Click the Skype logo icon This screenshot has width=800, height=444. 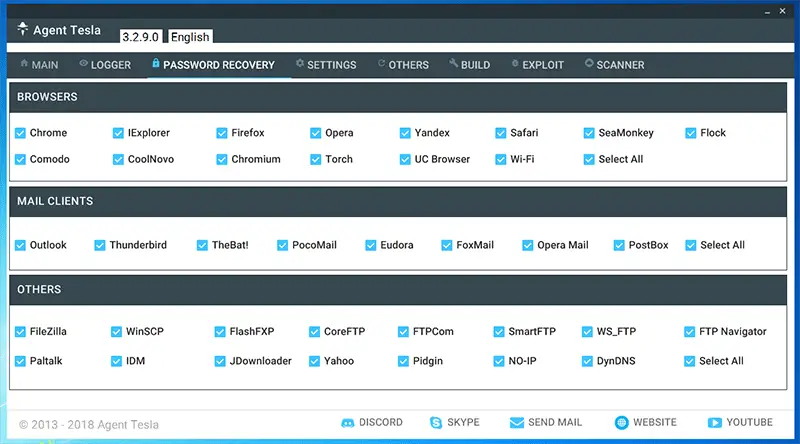tap(436, 423)
